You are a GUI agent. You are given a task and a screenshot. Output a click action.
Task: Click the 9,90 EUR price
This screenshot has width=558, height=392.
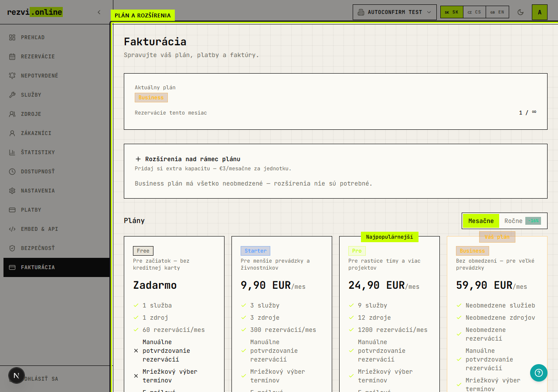pos(266,285)
